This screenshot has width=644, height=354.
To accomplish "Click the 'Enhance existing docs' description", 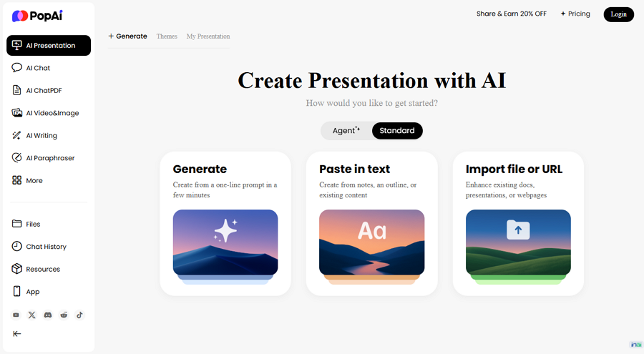I will click(506, 190).
